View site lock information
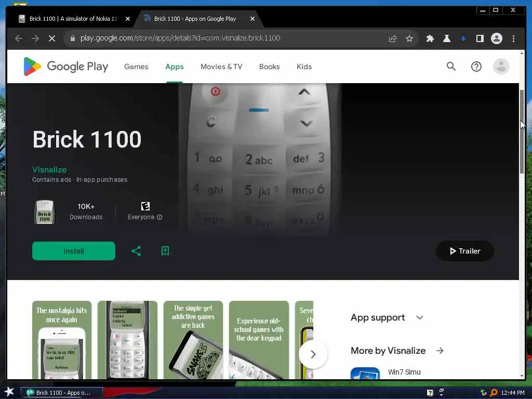 72,38
